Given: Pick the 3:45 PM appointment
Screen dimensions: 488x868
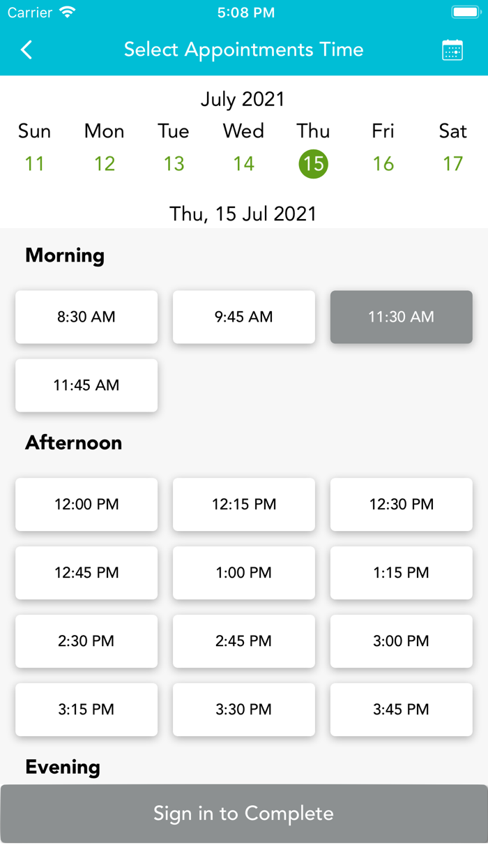Looking at the screenshot, I should click(x=402, y=709).
